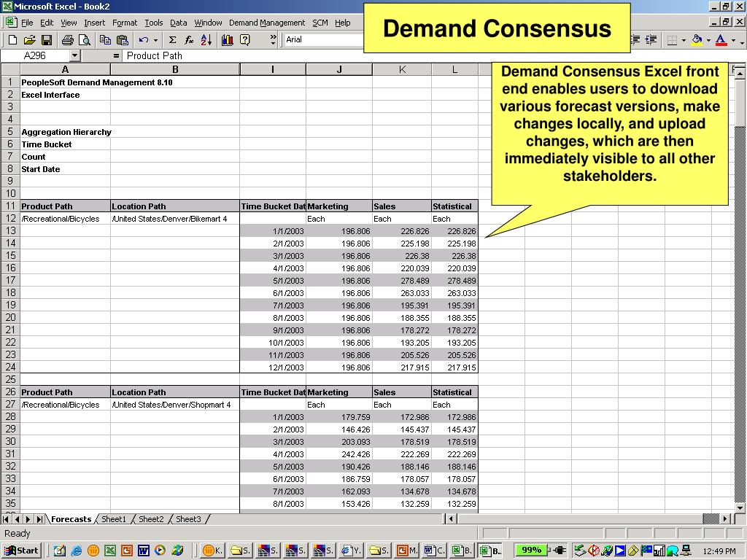Open the Paste Function fx icon
The width and height of the screenshot is (747, 560).
click(189, 40)
